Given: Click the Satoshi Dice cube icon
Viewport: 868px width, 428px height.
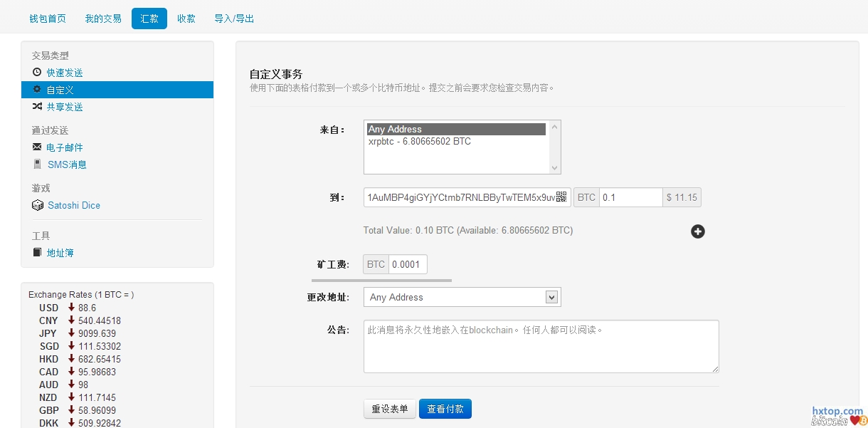Looking at the screenshot, I should tap(38, 205).
